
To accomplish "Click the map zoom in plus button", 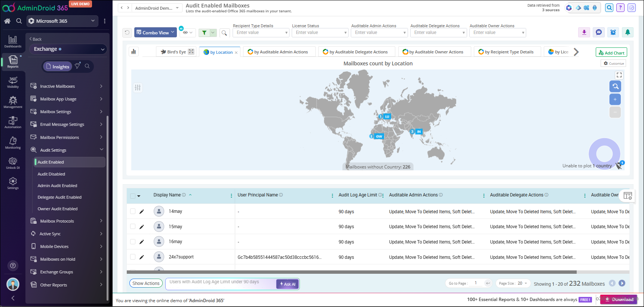I will pos(615,99).
